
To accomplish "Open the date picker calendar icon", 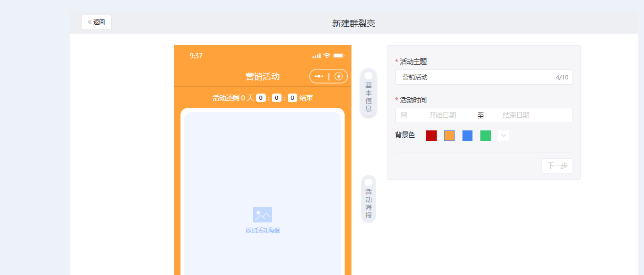I will click(x=404, y=115).
